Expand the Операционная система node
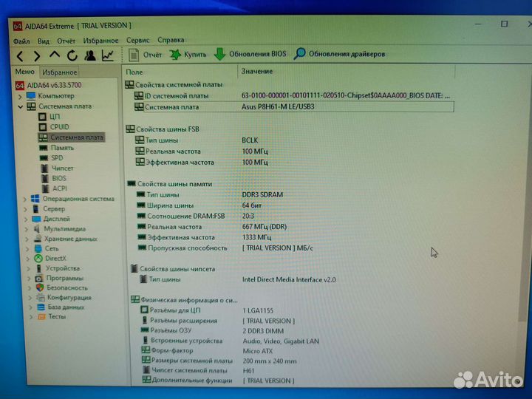This screenshot has width=532, height=399. [x=25, y=199]
